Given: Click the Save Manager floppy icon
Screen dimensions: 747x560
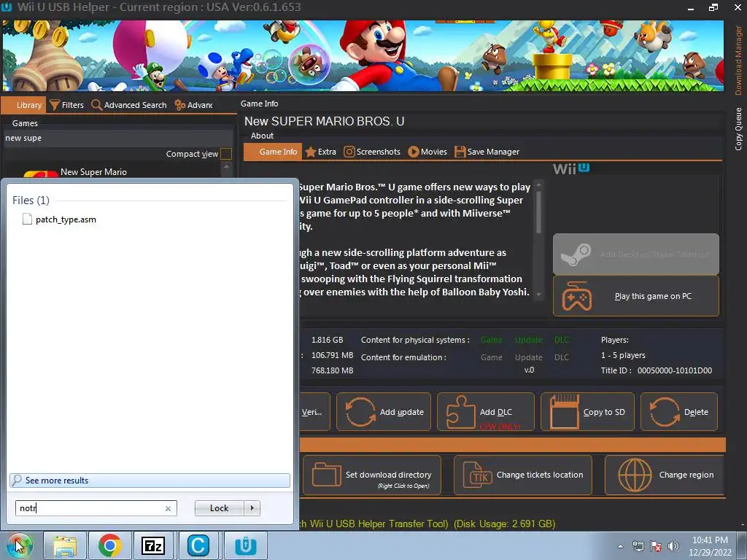Looking at the screenshot, I should pos(460,152).
